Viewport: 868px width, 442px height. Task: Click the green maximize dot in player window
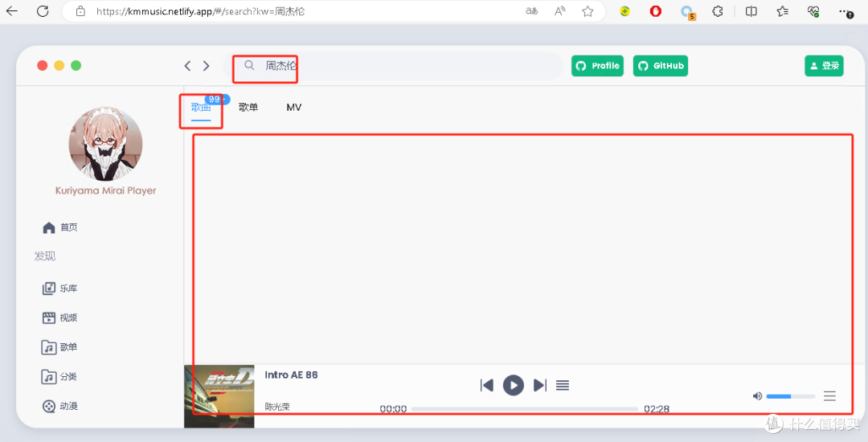76,65
